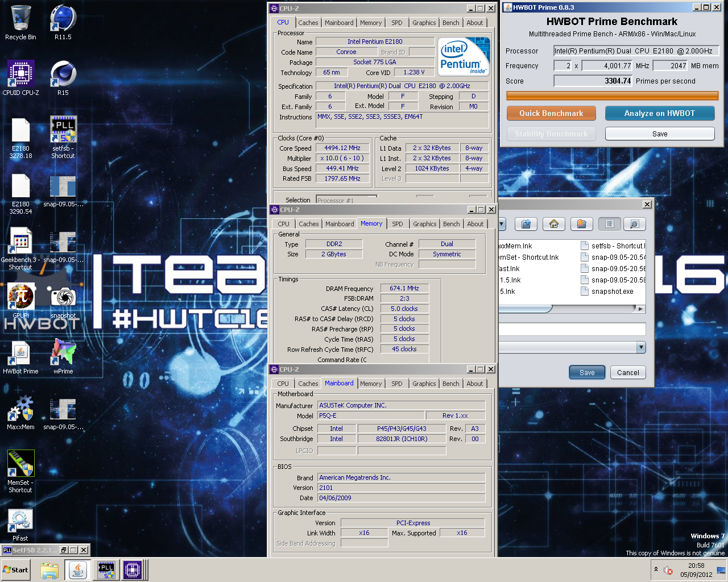Open the Look In folder dropdown arrow
728x582 pixels.
point(502,224)
